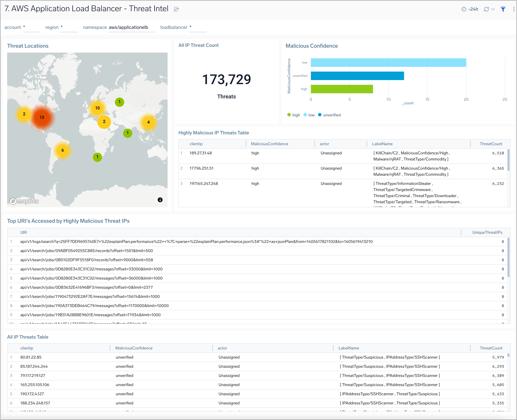The image size is (517, 420).
Task: Sort Highly Malicious table by ThreatCount
Action: pyautogui.click(x=491, y=144)
